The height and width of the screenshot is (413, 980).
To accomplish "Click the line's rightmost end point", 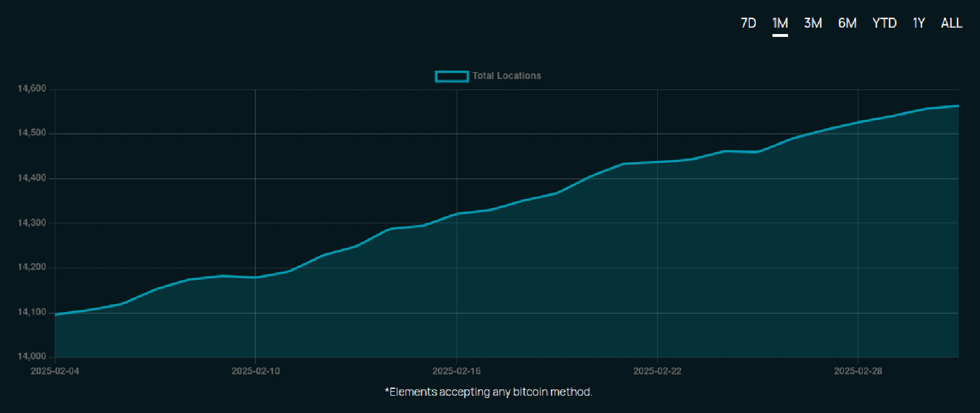I will 958,106.
